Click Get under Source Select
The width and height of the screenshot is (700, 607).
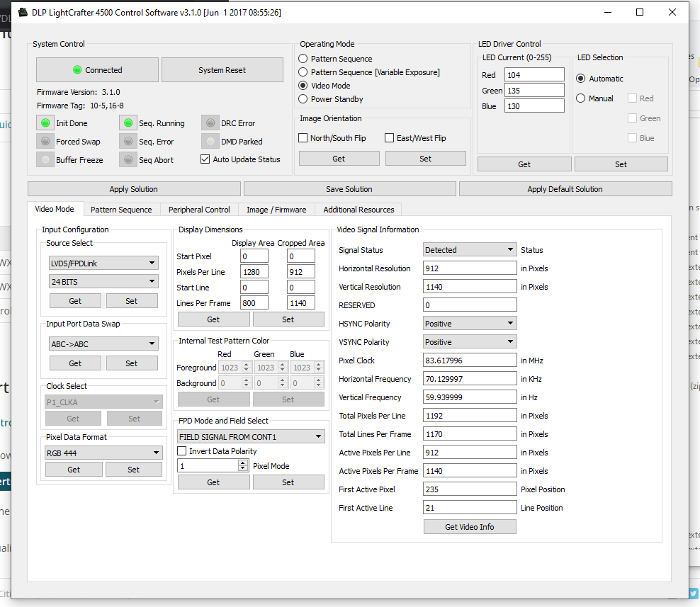point(75,301)
